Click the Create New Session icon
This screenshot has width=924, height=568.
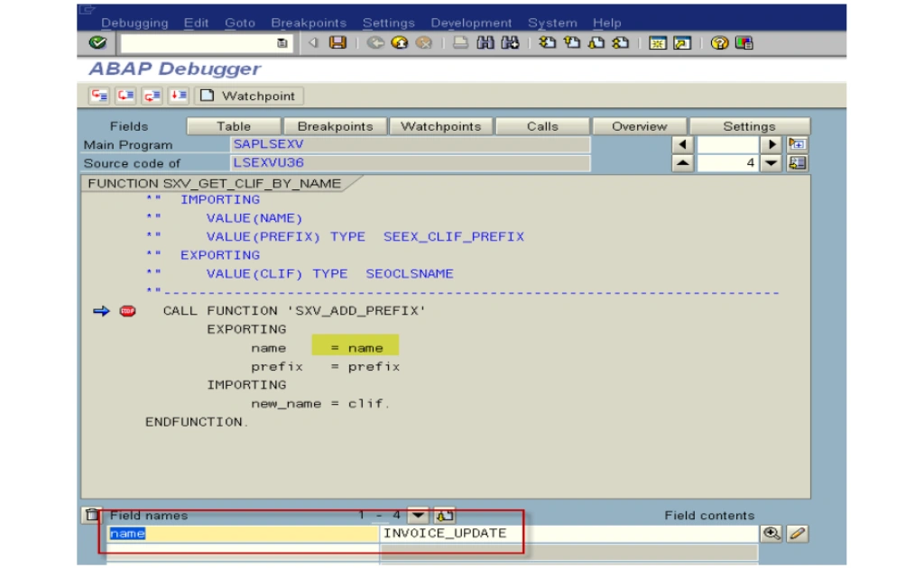tap(657, 43)
